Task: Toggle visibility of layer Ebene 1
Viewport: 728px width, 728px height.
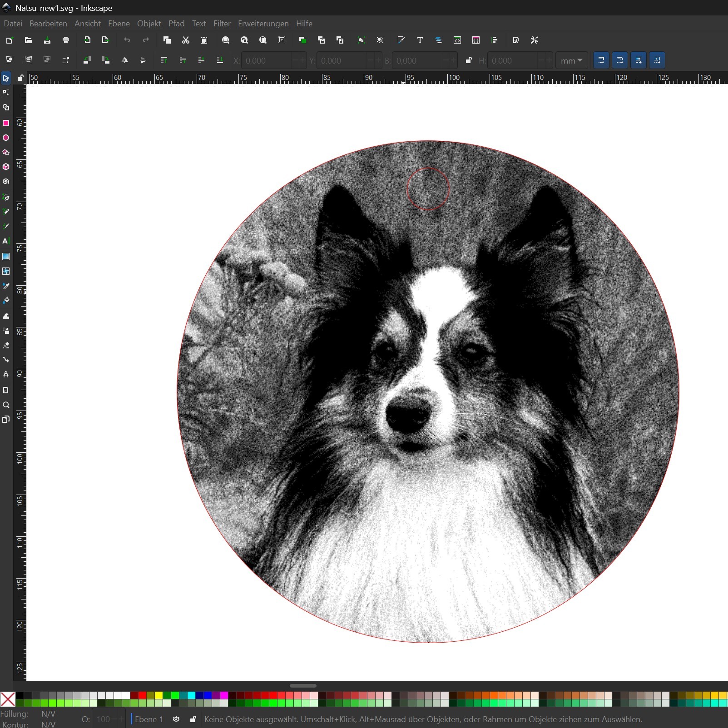Action: (176, 719)
